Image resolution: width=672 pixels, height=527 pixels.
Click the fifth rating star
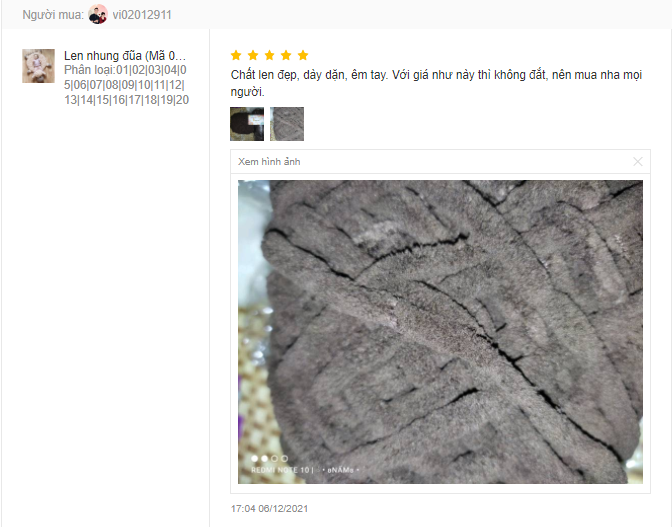point(303,55)
